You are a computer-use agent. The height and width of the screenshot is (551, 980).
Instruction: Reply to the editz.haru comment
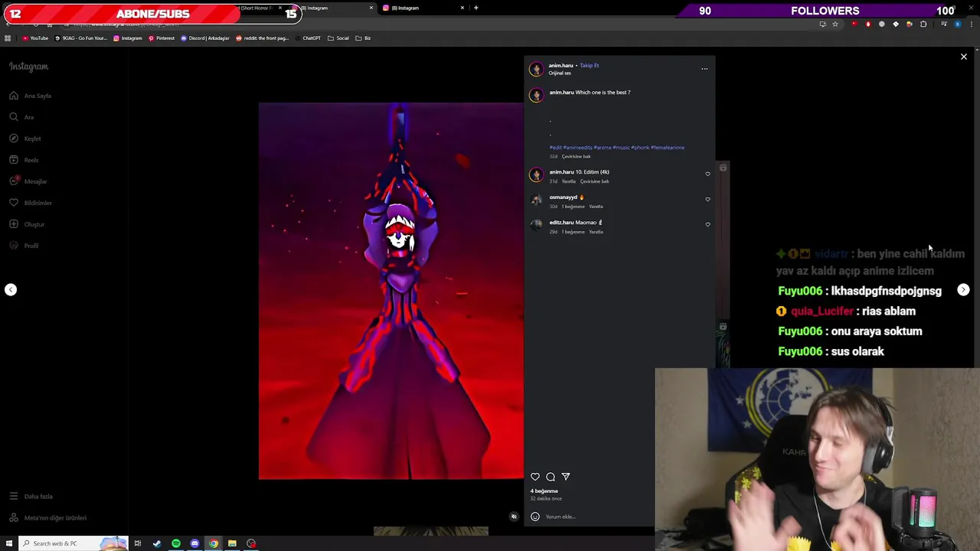coord(596,232)
